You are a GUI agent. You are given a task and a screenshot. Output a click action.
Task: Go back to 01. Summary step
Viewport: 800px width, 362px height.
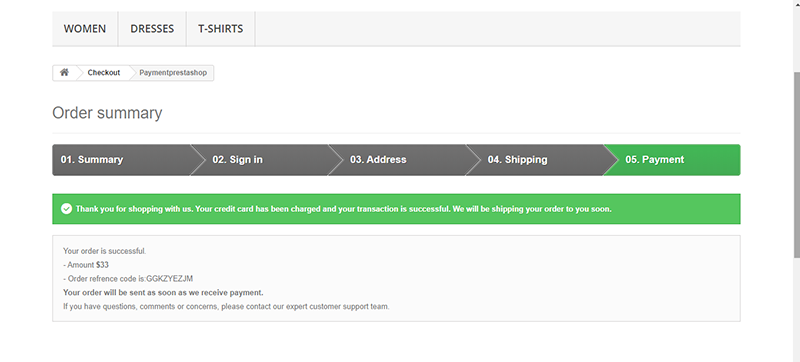click(121, 160)
